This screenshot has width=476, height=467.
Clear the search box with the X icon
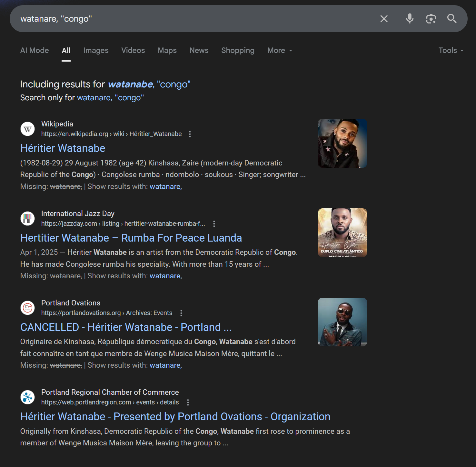(x=384, y=19)
